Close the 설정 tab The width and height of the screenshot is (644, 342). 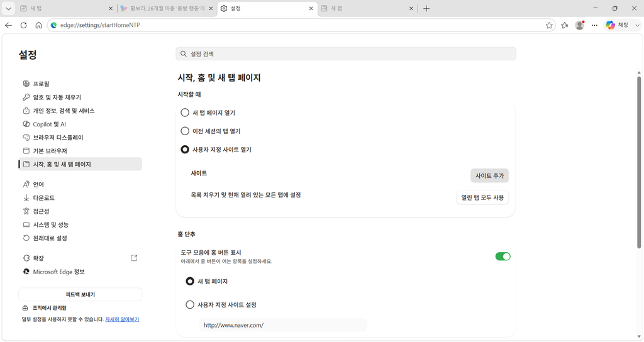pos(311,8)
